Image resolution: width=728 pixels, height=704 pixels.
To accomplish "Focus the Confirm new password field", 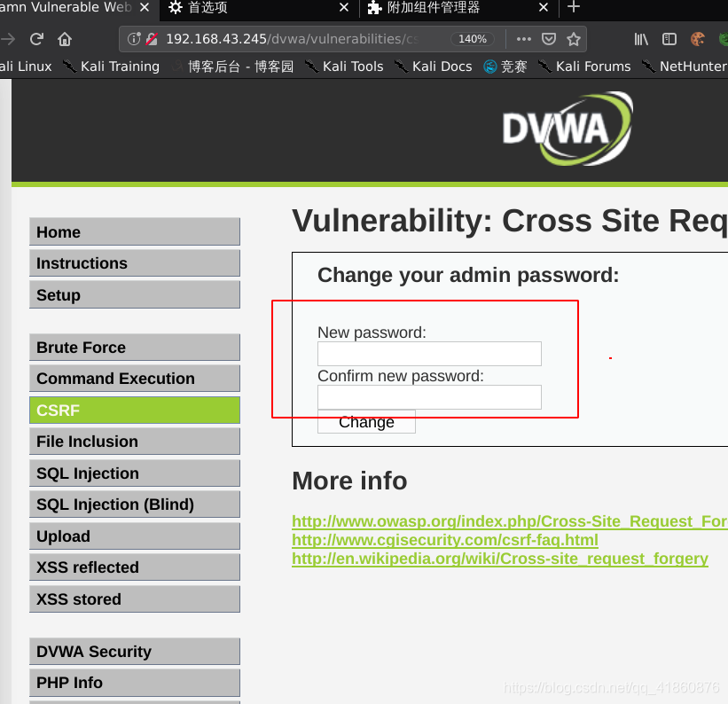I will pos(429,397).
